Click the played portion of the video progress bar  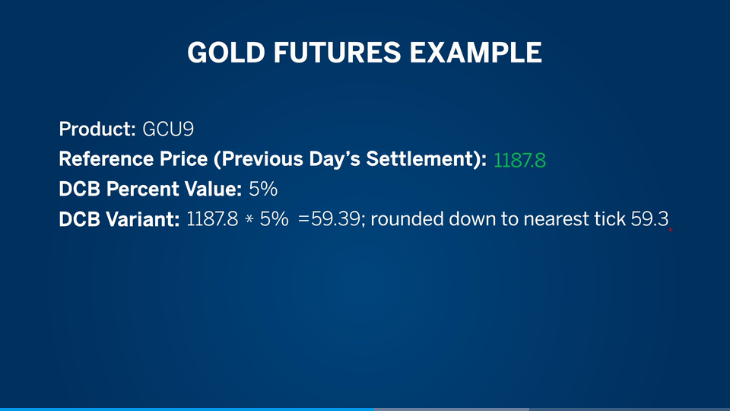(x=187, y=408)
